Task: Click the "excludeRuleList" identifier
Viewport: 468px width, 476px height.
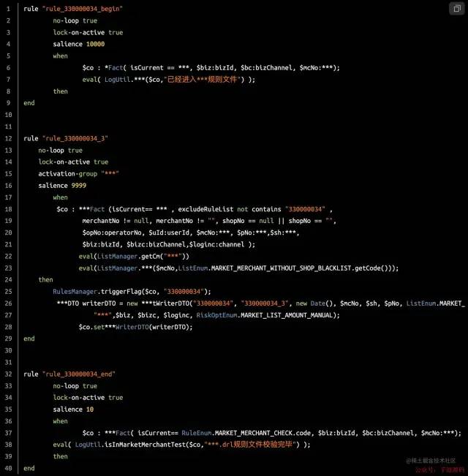Action: (x=205, y=209)
